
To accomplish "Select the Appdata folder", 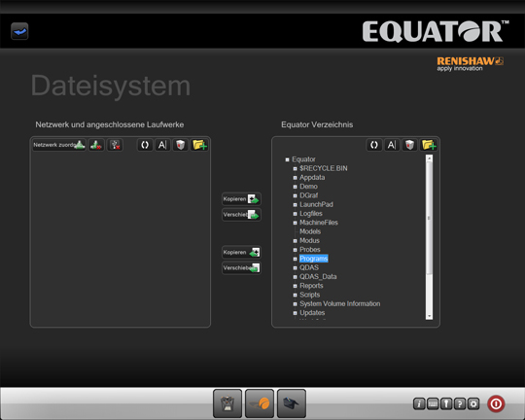I will pyautogui.click(x=312, y=178).
